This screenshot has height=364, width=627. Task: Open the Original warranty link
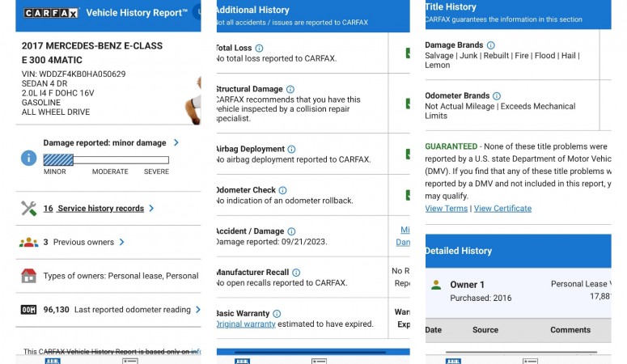(245, 324)
